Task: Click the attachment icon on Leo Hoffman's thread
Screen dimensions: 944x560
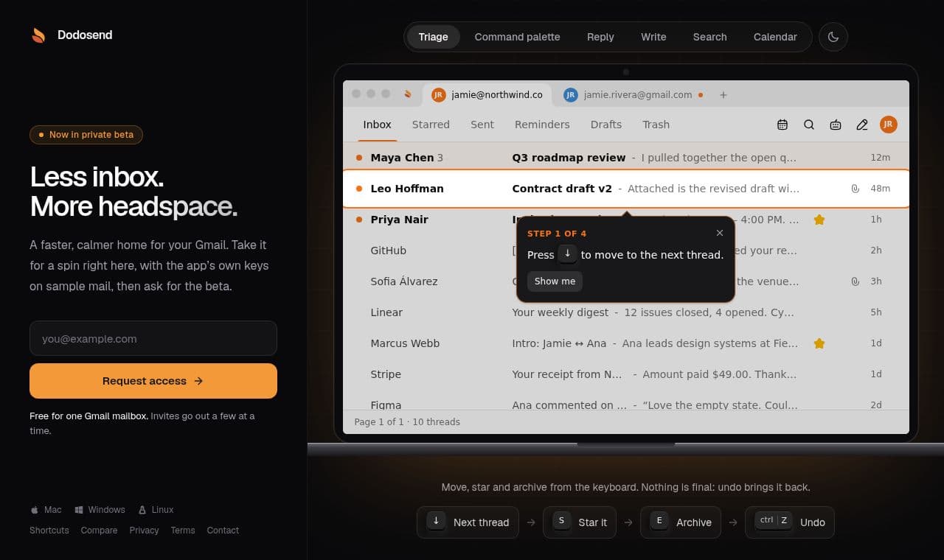Action: pyautogui.click(x=855, y=189)
